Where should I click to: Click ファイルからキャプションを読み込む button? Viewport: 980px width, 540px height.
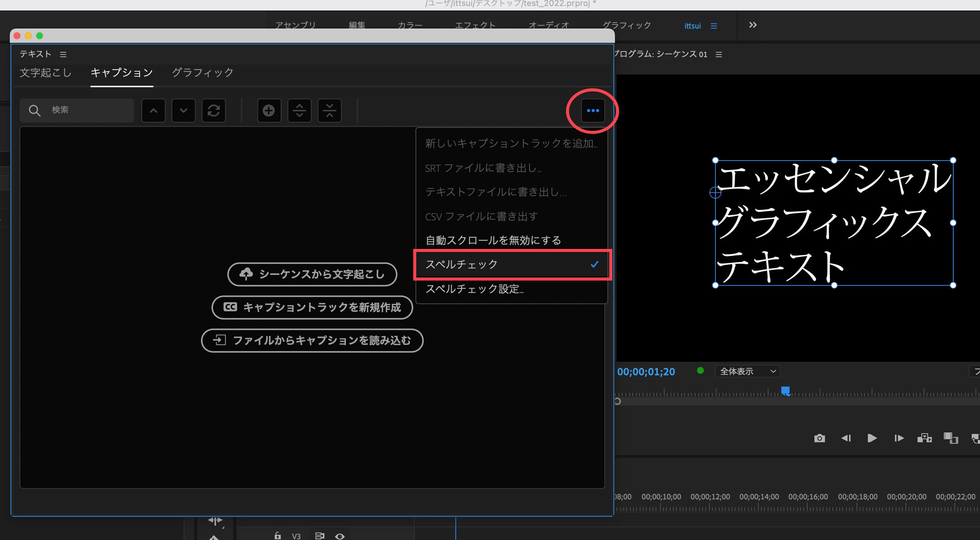[x=312, y=340]
